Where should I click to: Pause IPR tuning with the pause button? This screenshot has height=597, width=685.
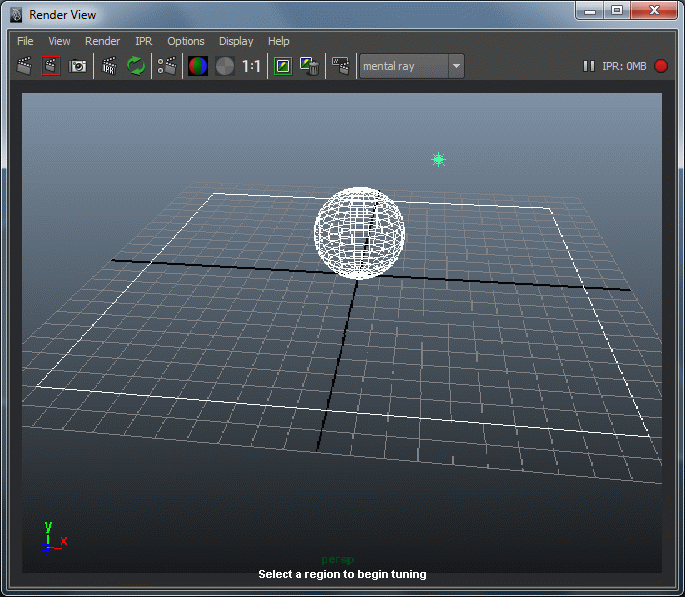588,66
